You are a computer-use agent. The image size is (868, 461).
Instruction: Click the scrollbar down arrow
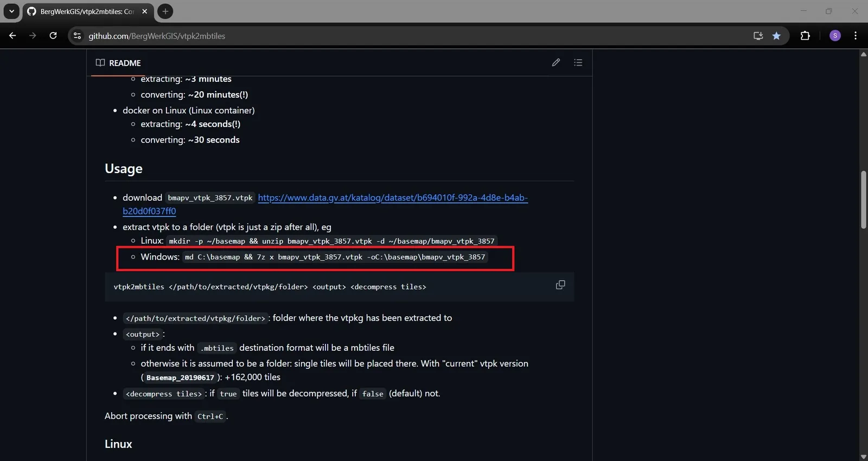point(863,457)
